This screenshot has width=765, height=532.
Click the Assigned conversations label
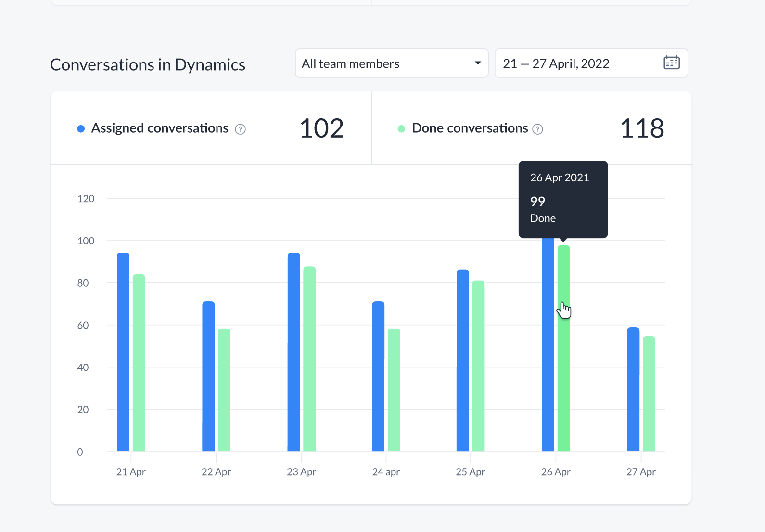click(x=160, y=128)
